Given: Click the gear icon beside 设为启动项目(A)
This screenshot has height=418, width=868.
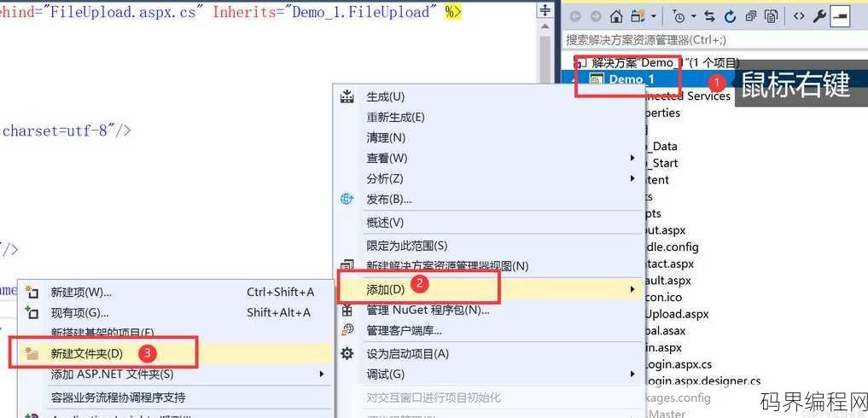Looking at the screenshot, I should (347, 353).
